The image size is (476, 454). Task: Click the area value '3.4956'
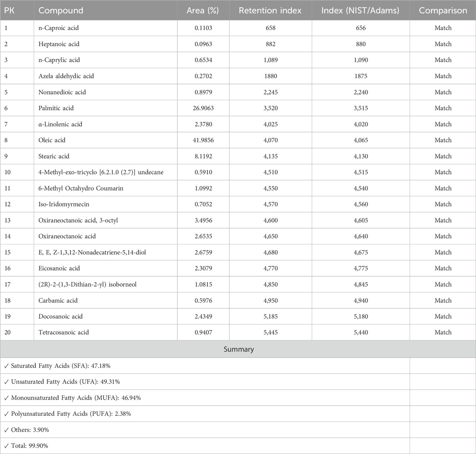point(203,220)
